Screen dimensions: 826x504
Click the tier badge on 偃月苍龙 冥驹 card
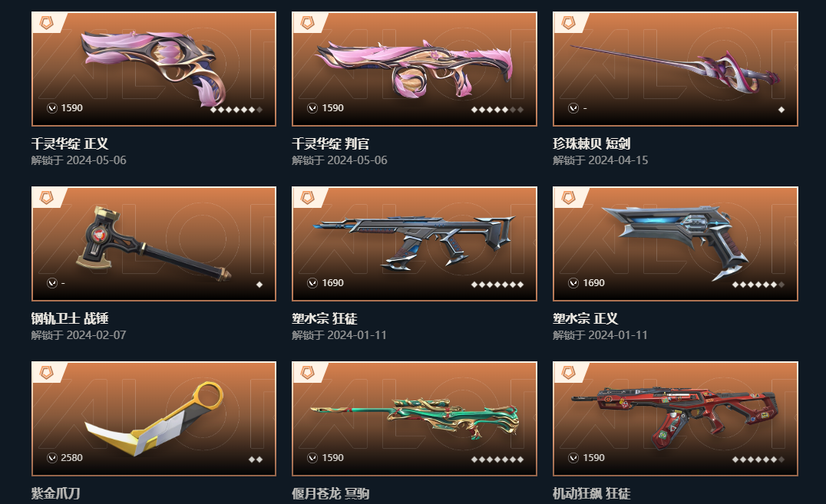[308, 373]
